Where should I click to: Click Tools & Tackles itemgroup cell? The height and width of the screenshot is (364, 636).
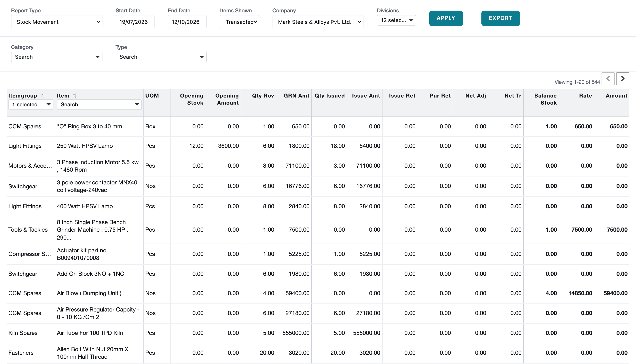[28, 230]
